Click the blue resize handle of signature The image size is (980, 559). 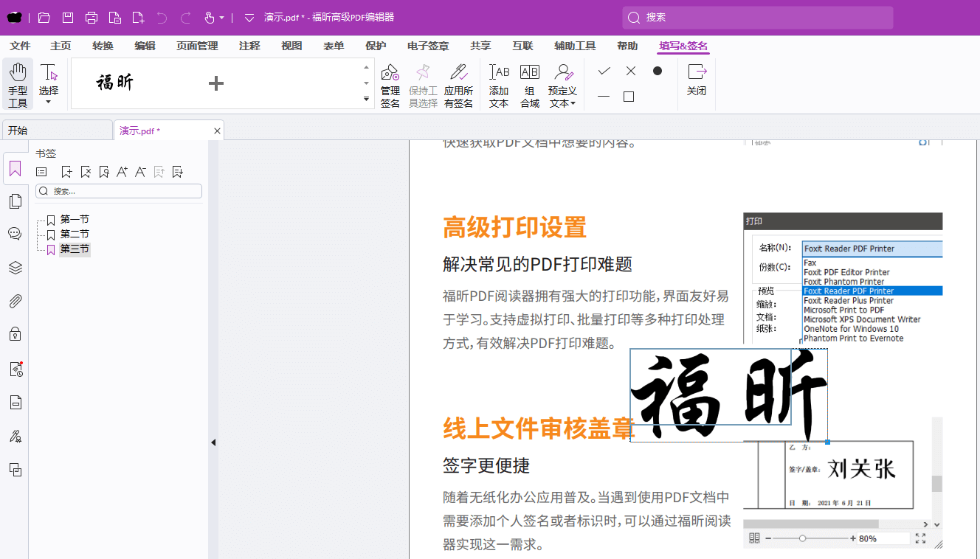(x=828, y=442)
